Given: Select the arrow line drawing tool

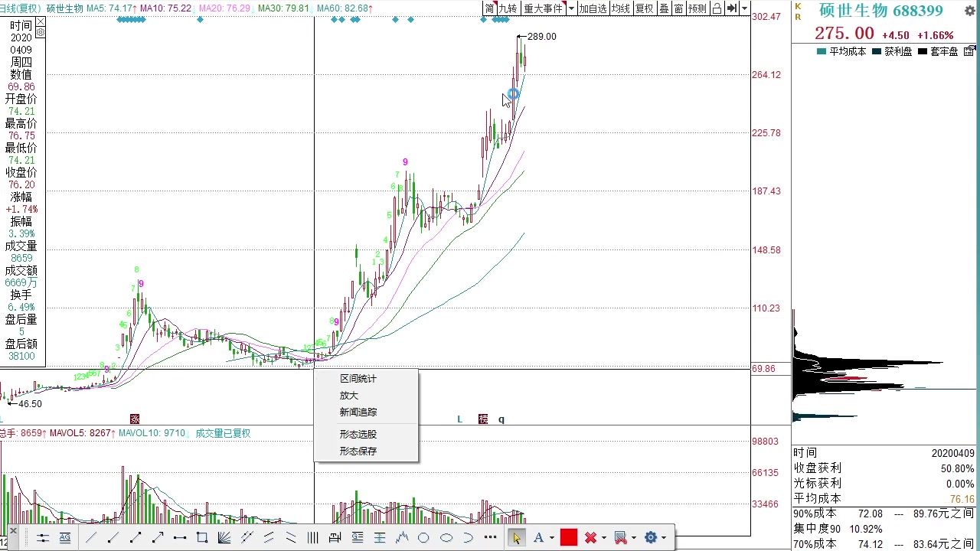Looking at the screenshot, I should [158, 538].
